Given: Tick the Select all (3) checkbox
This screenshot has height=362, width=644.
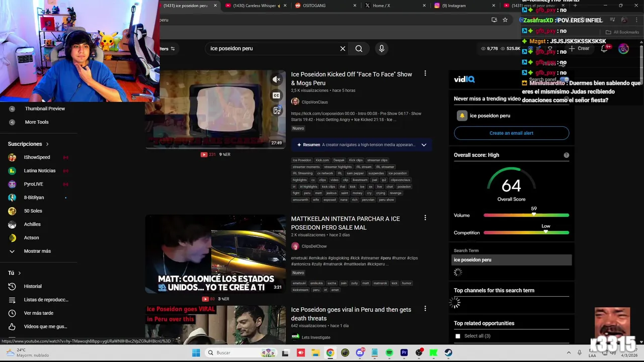Looking at the screenshot, I should 457,336.
